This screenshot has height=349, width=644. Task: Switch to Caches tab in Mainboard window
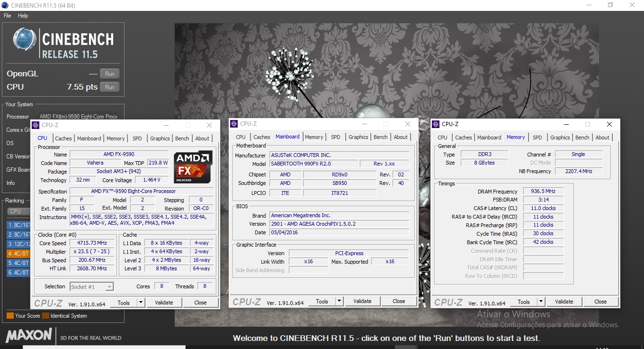(262, 137)
